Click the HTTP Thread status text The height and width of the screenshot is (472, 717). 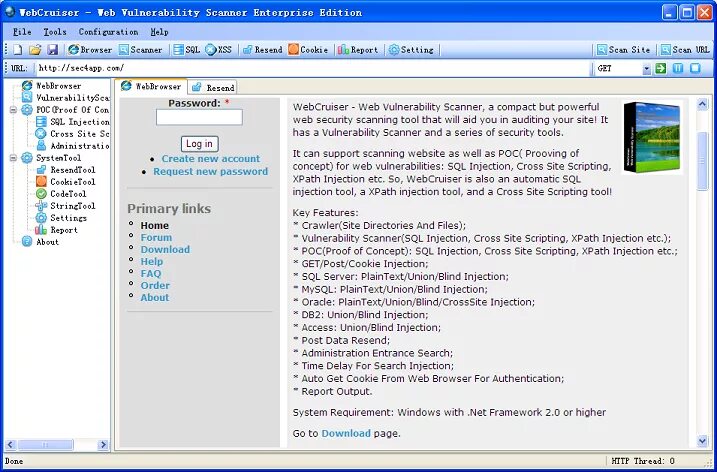pyautogui.click(x=643, y=461)
